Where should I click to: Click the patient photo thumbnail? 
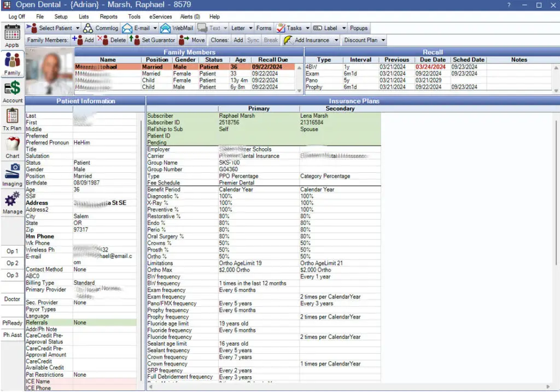coord(49,71)
